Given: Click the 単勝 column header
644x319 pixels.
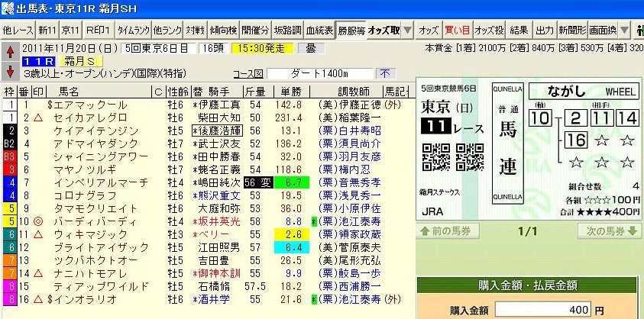Looking at the screenshot, I should click(x=291, y=91).
